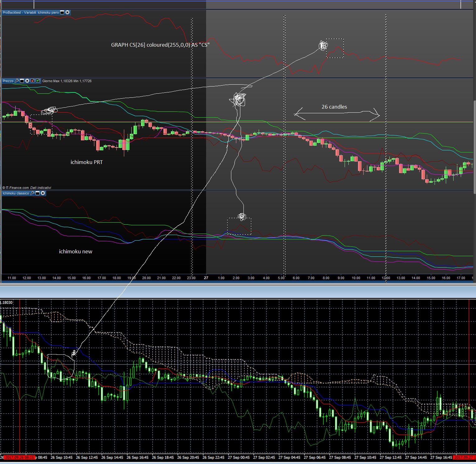476x464 pixels.
Task: Click the 27 Sep 04:45 time label
Action: (x=289, y=457)
